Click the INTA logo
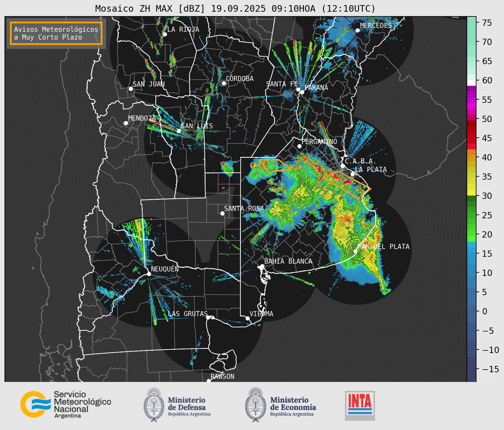The height and width of the screenshot is (430, 504). [360, 405]
